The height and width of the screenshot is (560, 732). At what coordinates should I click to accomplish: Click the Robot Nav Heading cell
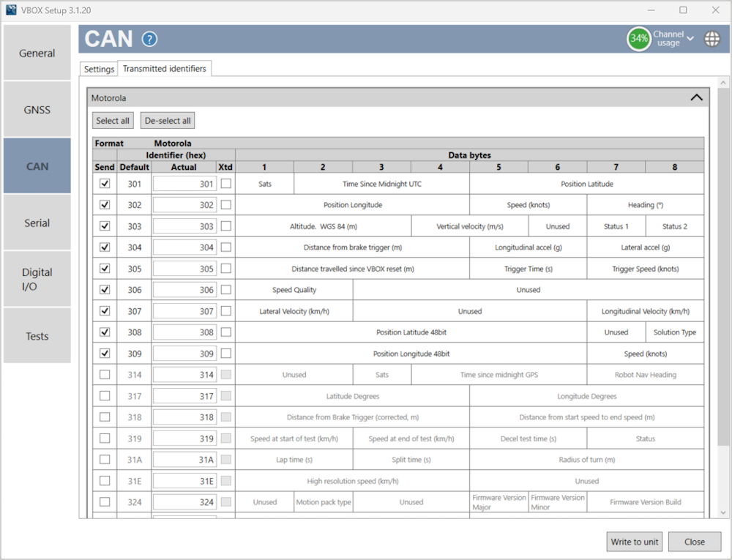(x=645, y=375)
